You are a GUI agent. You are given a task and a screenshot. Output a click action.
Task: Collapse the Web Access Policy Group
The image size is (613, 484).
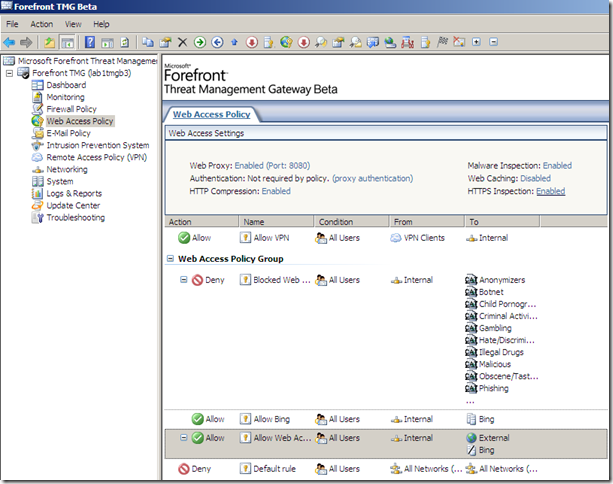(170, 258)
